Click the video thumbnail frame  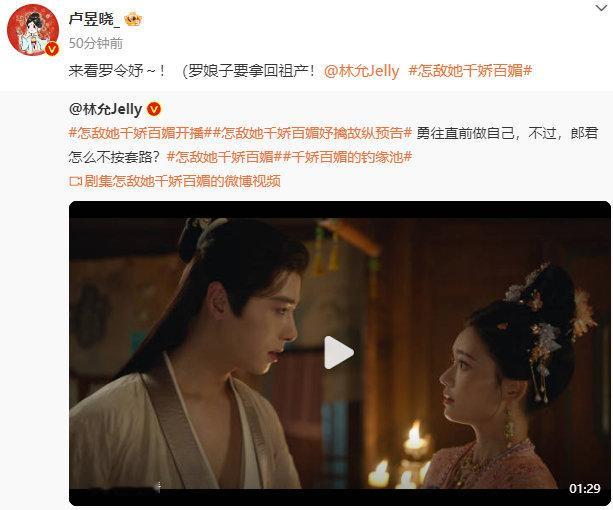tap(340, 353)
